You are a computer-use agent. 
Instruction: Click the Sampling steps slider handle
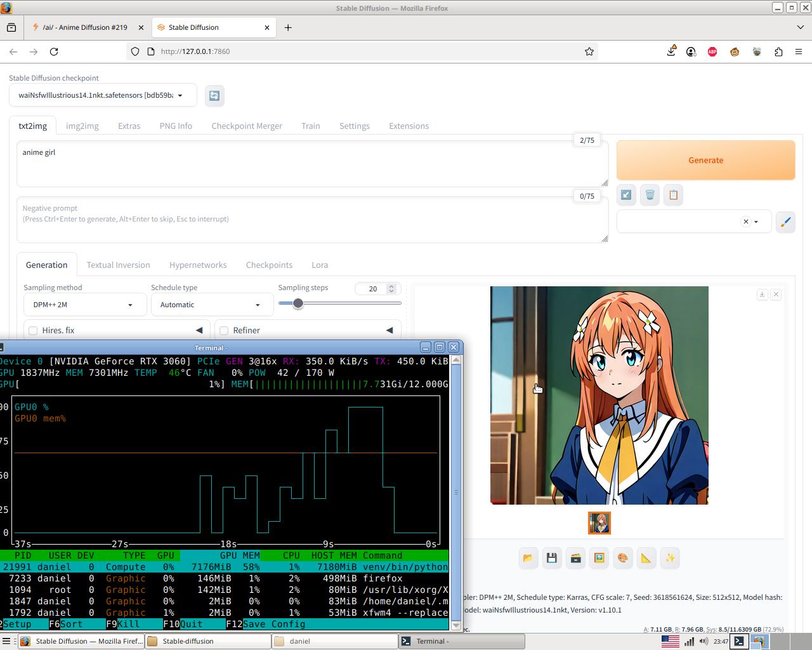pyautogui.click(x=298, y=303)
